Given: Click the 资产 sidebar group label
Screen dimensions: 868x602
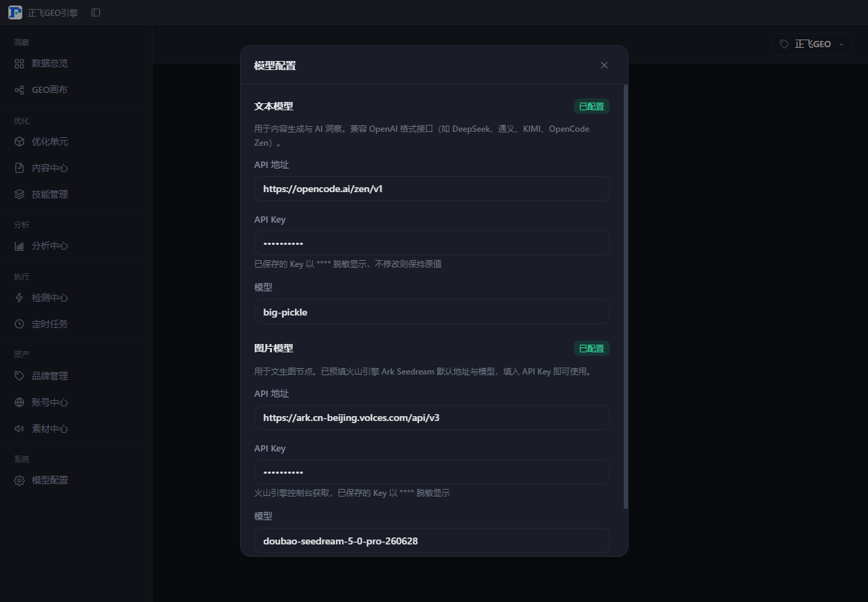Looking at the screenshot, I should [x=22, y=354].
